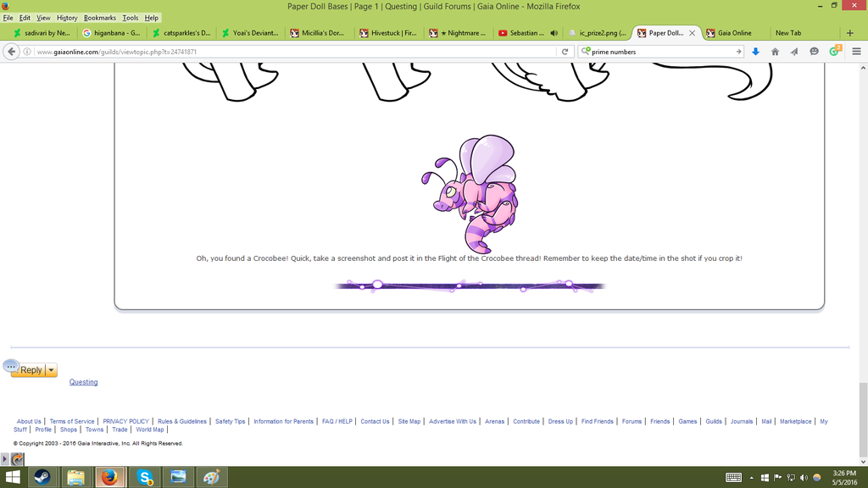868x488 pixels.
Task: Switch to the Hivestuck tab
Action: pos(388,33)
